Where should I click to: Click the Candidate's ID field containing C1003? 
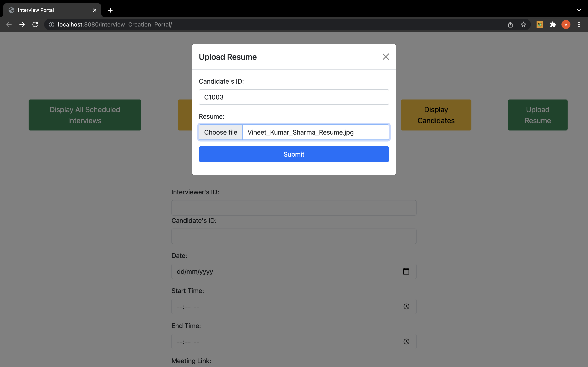(x=294, y=97)
